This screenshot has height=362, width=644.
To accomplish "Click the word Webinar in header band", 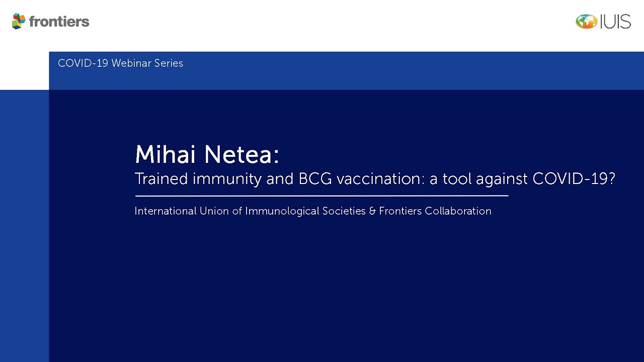I will click(x=130, y=63).
